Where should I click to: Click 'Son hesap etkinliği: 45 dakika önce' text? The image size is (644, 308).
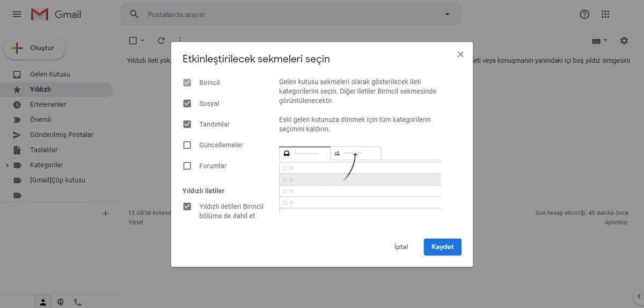582,213
